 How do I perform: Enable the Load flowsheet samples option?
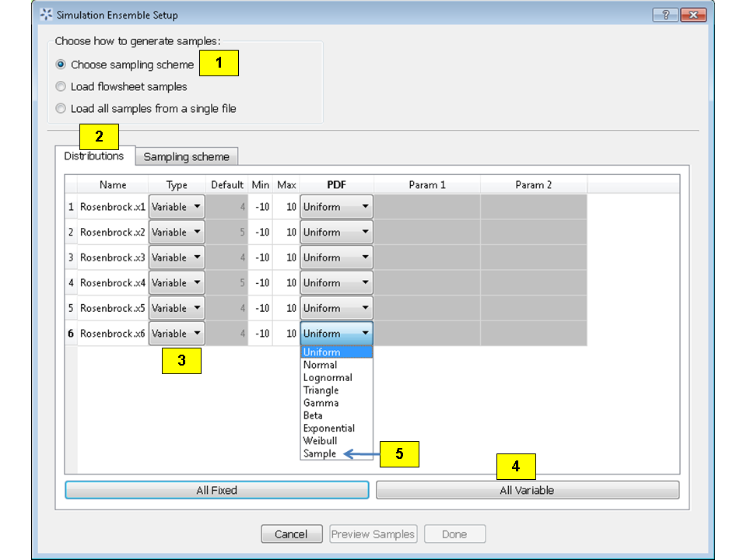tap(61, 86)
